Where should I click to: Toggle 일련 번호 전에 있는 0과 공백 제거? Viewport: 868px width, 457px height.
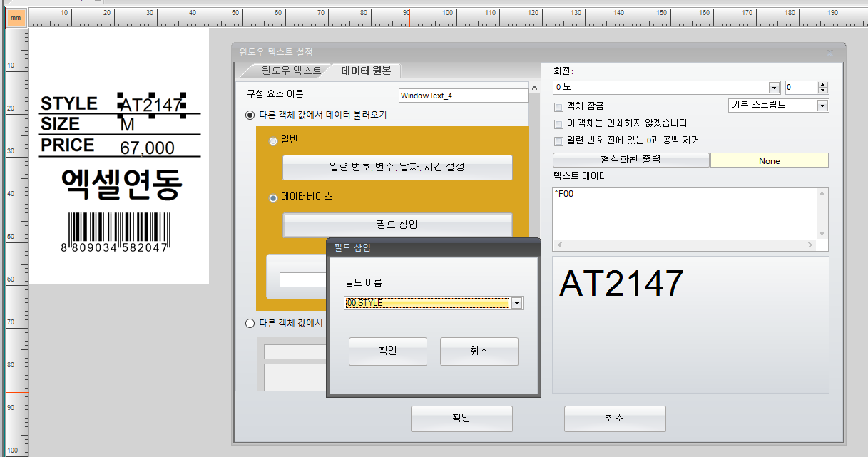point(559,140)
